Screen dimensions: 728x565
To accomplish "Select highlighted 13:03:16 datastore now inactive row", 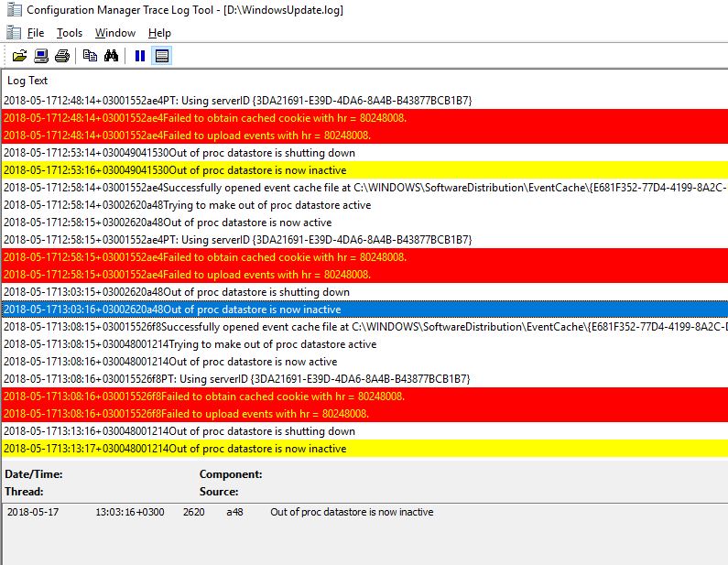I will click(364, 310).
